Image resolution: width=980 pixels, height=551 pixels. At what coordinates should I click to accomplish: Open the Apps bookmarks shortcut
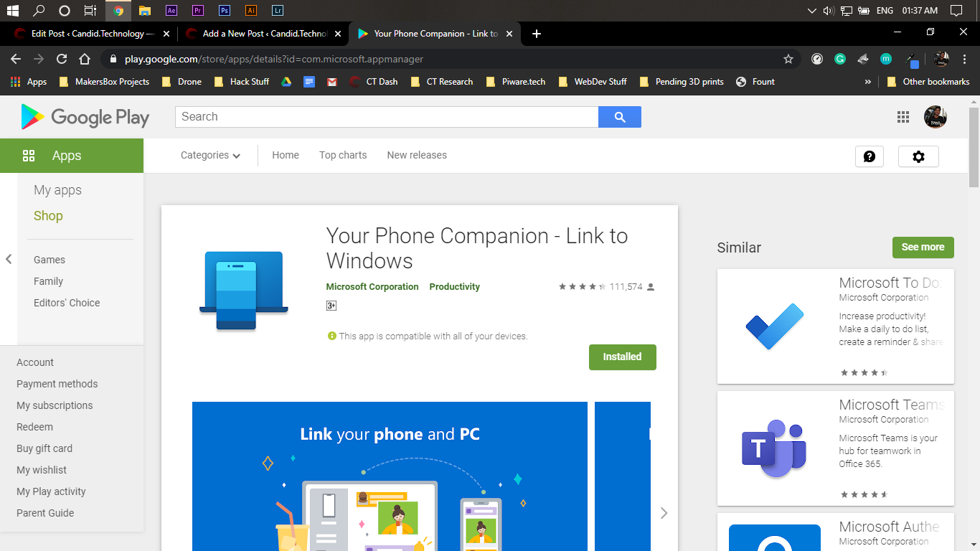pos(29,82)
